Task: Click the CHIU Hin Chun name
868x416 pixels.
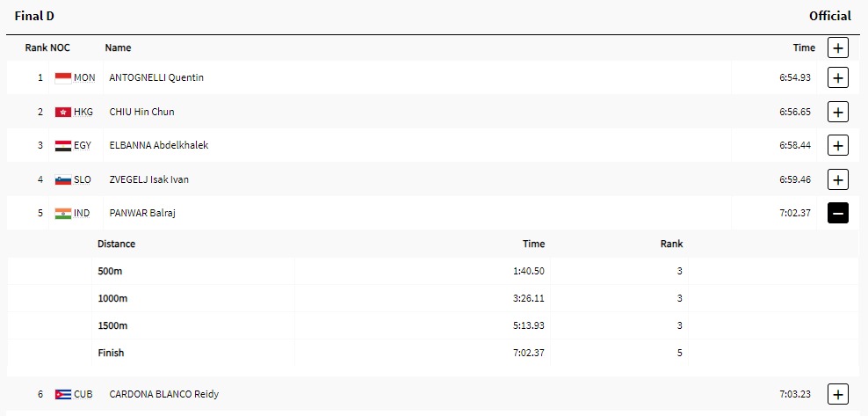Action: 141,112
